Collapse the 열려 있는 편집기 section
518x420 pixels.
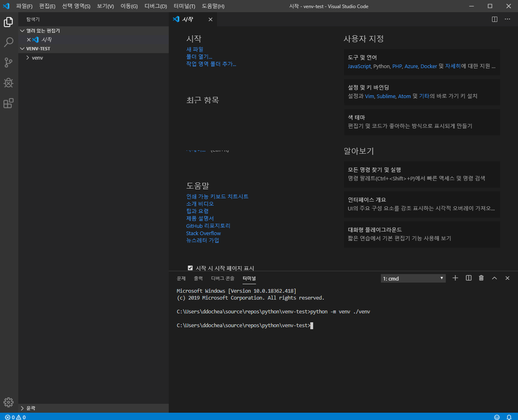tap(94, 31)
